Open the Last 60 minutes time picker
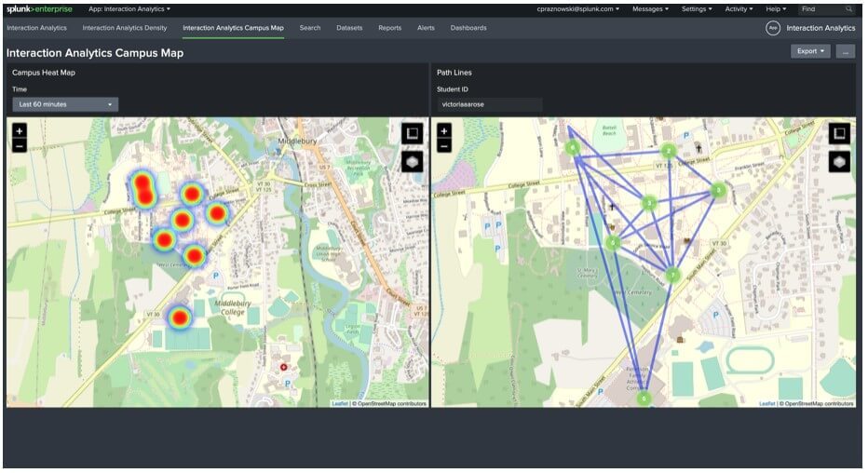868x473 pixels. pos(65,104)
